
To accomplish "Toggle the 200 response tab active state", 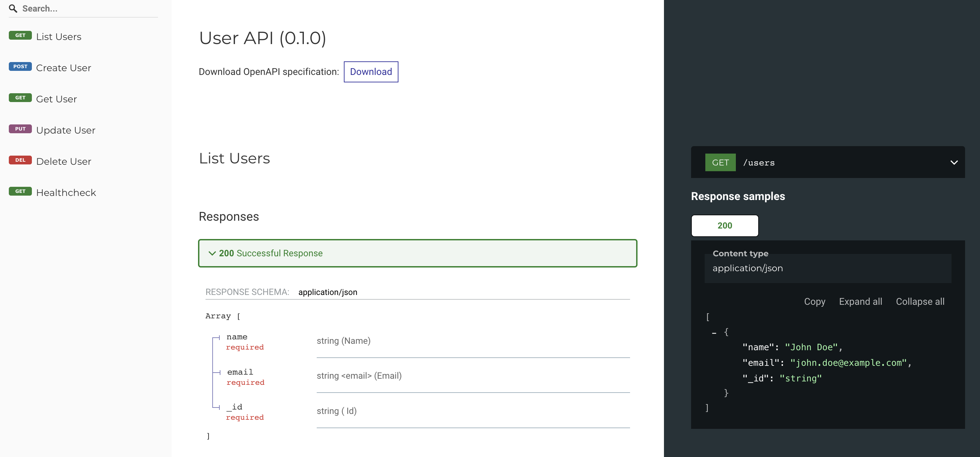I will click(724, 225).
